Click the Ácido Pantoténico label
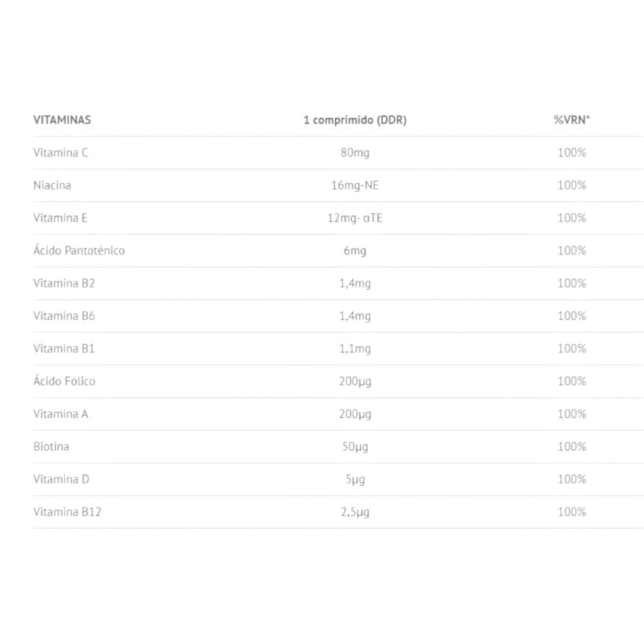The height and width of the screenshot is (644, 644). coord(79,251)
